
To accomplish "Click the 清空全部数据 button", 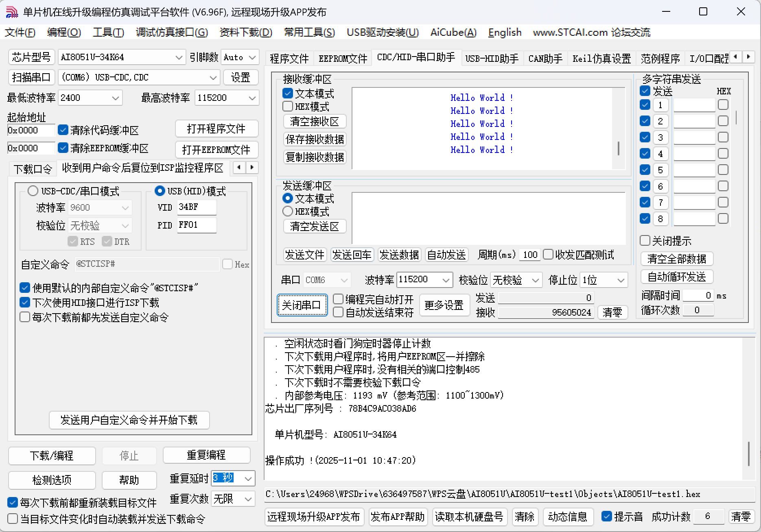I will (676, 259).
